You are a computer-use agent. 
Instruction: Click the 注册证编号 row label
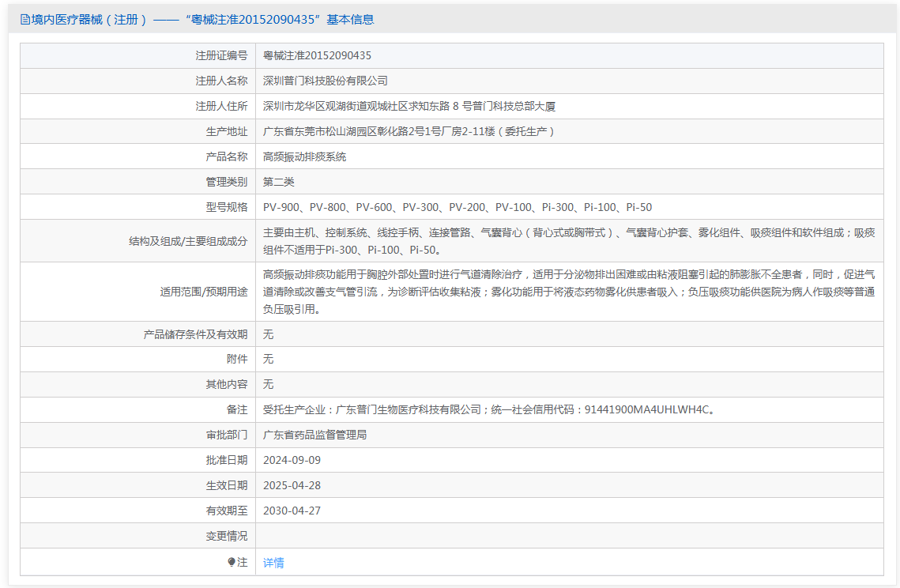(221, 55)
